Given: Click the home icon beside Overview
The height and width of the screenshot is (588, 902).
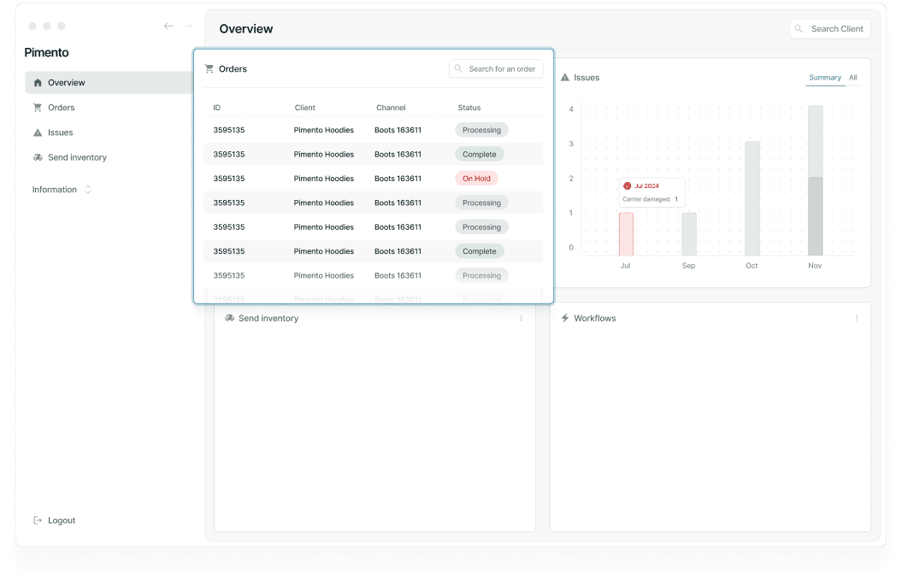Looking at the screenshot, I should tap(38, 83).
